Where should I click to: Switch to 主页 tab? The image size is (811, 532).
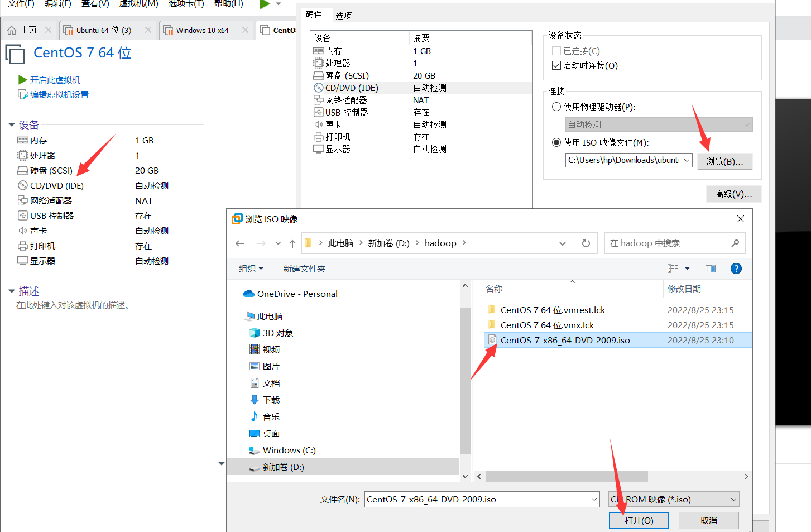click(28, 30)
